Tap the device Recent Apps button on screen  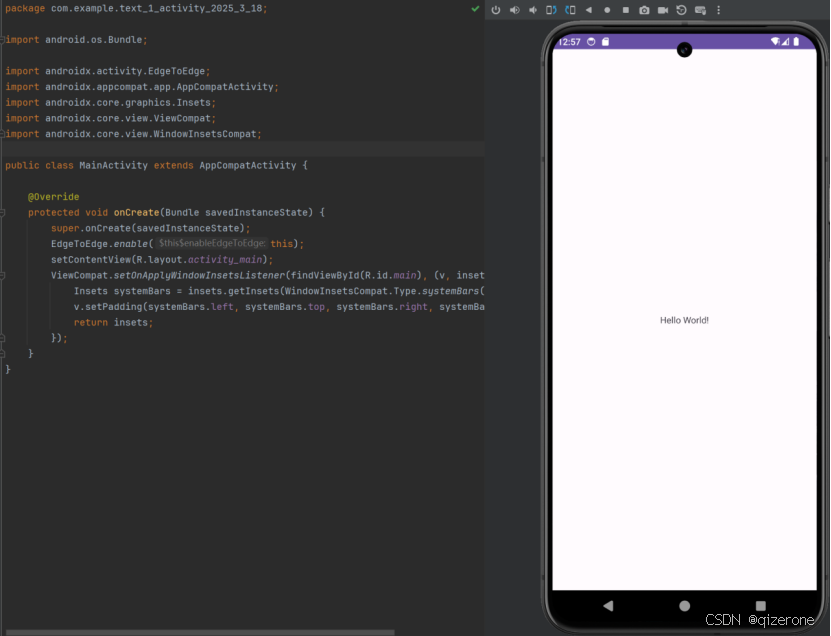(x=760, y=605)
